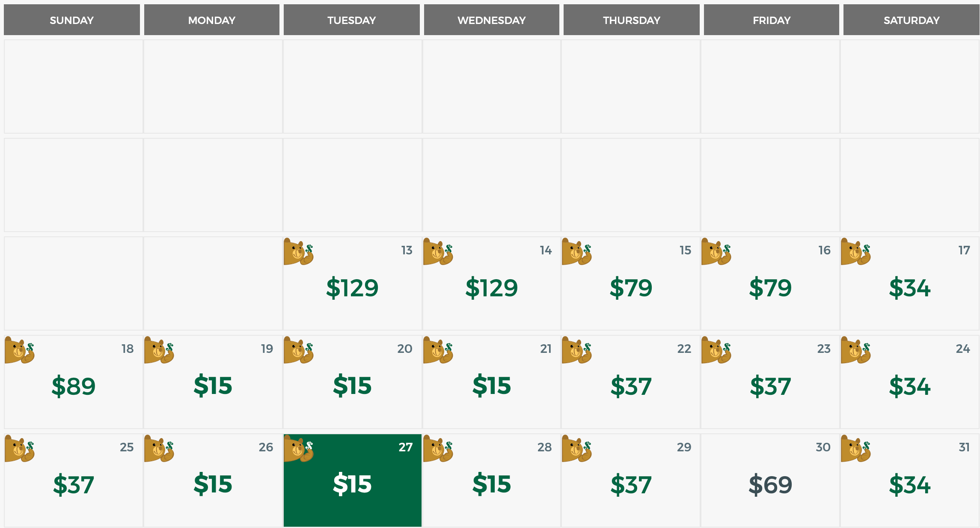Screen dimensions: 980x528
Task: Select the $34 price on Saturday 24
Action: pos(910,386)
